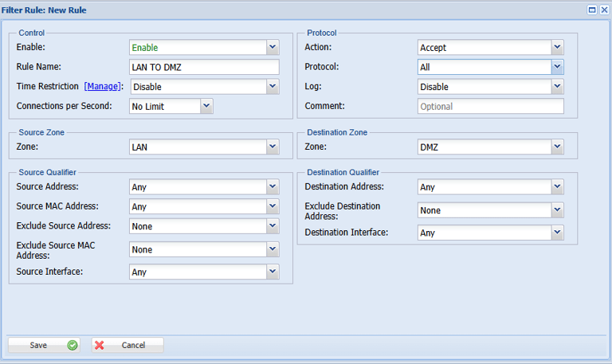Click the Comment input field
Screen dimensions: 612x364
click(490, 106)
